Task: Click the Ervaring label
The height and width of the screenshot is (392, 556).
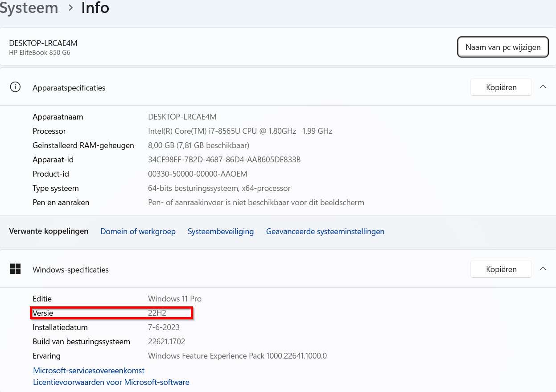Action: (46, 356)
